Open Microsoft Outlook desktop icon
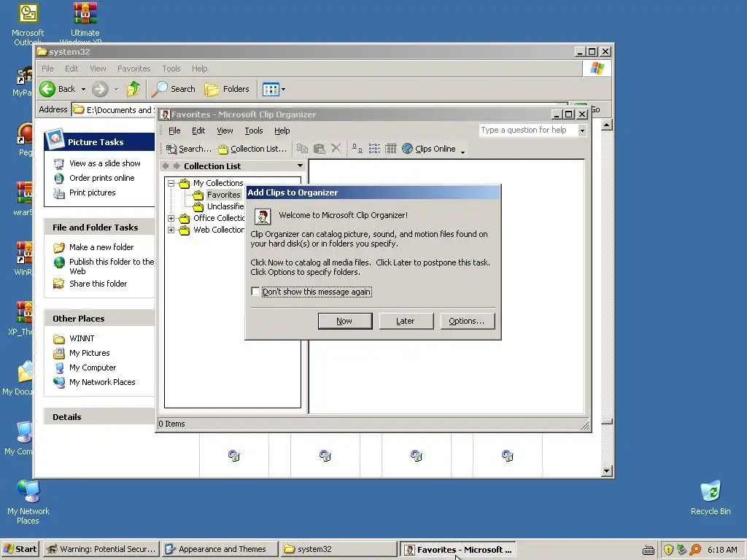This screenshot has height=560, width=747. click(28, 24)
